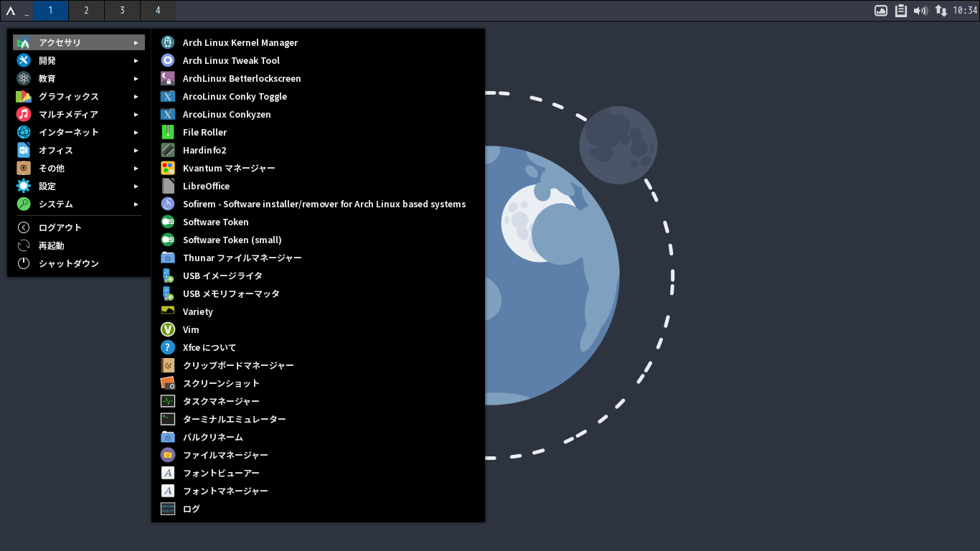980x551 pixels.
Task: Click the gear icon next to 設定
Action: 24,187
